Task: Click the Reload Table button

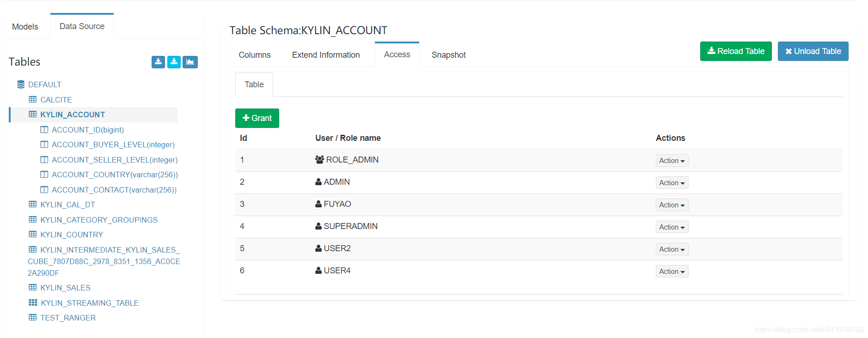Action: (736, 51)
